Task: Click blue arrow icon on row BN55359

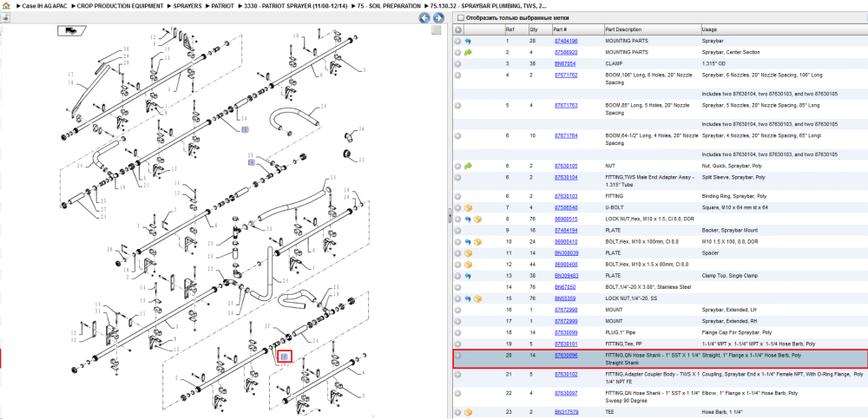Action: pos(468,298)
